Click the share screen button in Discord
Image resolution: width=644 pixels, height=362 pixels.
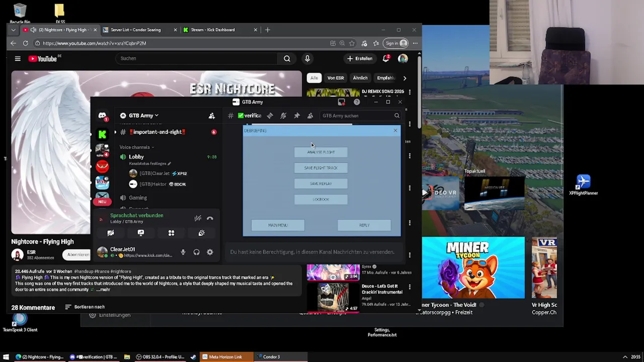point(141,233)
